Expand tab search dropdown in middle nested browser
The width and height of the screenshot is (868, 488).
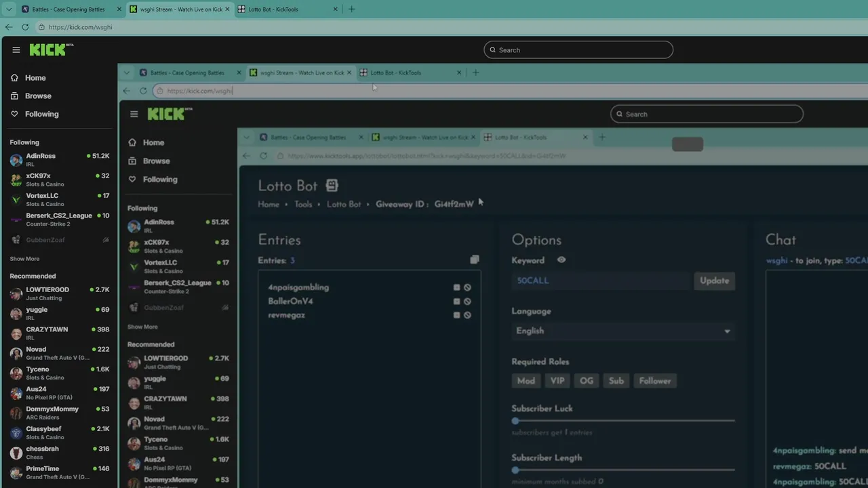pyautogui.click(x=127, y=73)
